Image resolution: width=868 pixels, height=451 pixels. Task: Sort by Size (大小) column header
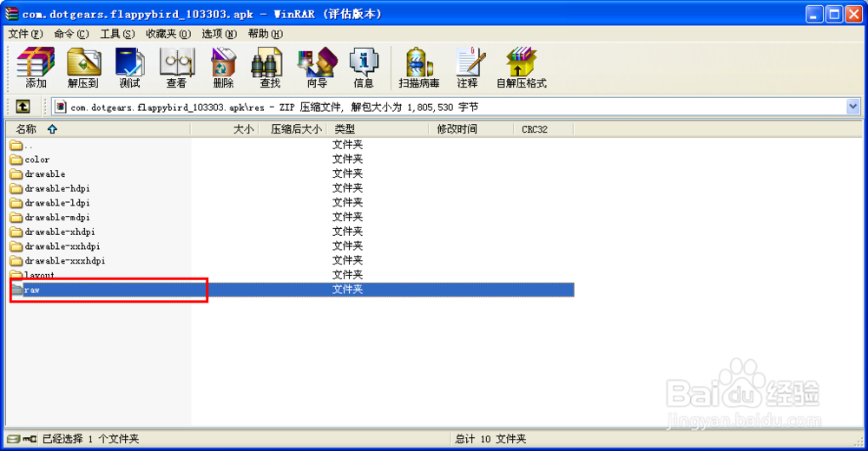click(225, 129)
